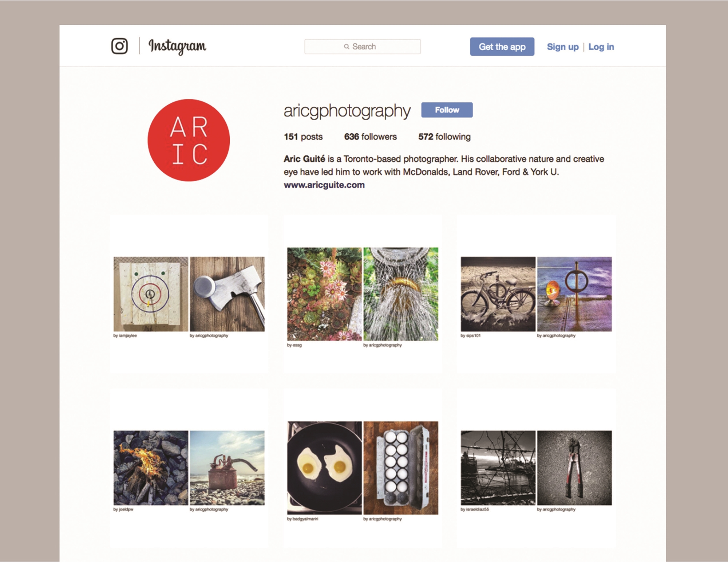Open the axe target post thumbnail
The image size is (728, 563).
tap(189, 294)
